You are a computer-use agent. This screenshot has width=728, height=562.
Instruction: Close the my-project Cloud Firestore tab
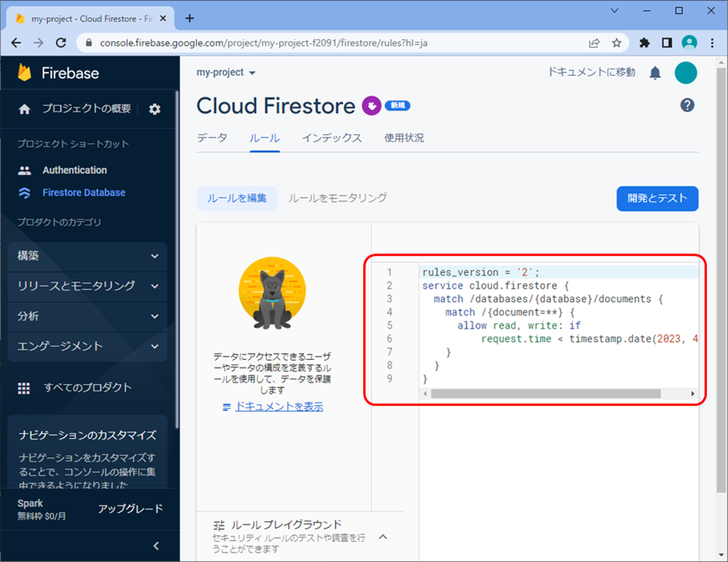pos(163,18)
